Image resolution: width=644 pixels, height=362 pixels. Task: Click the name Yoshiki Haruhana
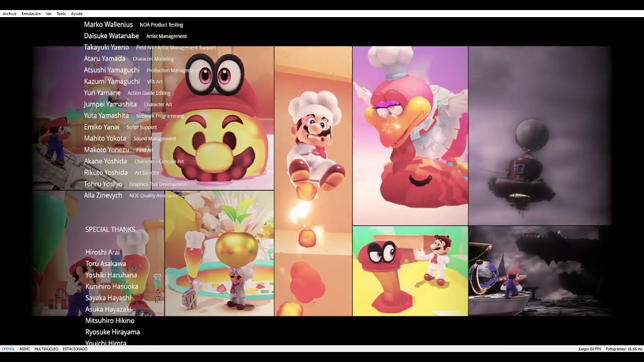coord(111,275)
